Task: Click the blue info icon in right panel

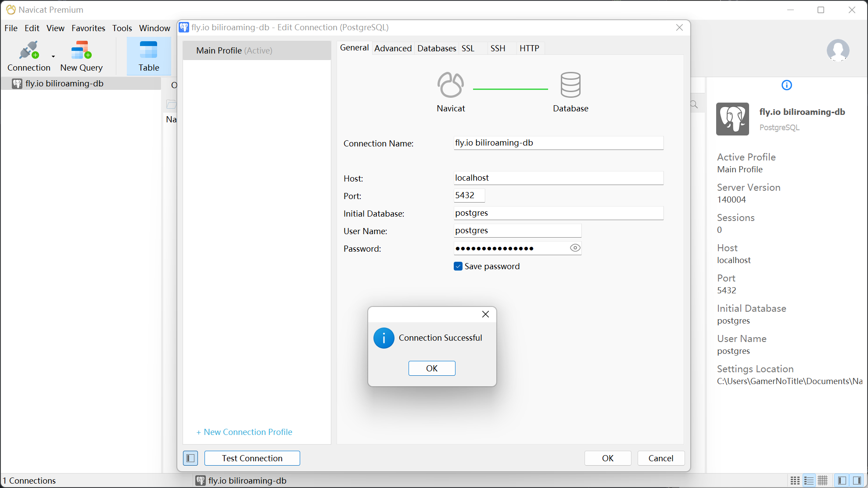Action: pos(786,85)
